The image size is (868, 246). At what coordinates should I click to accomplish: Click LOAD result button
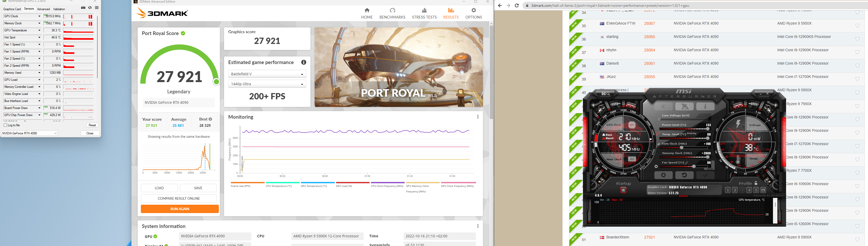click(x=159, y=188)
